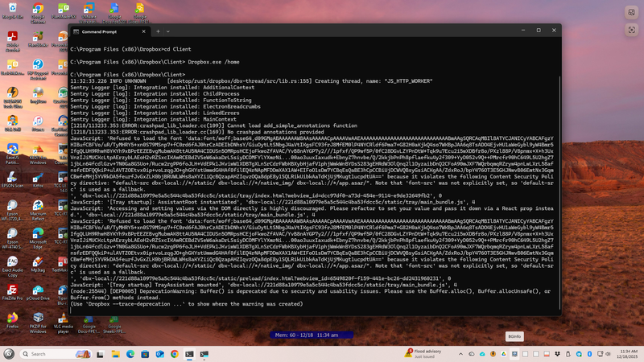Image resolution: width=644 pixels, height=362 pixels.
Task: Open the VLC media player shortcut
Action: (x=64, y=319)
